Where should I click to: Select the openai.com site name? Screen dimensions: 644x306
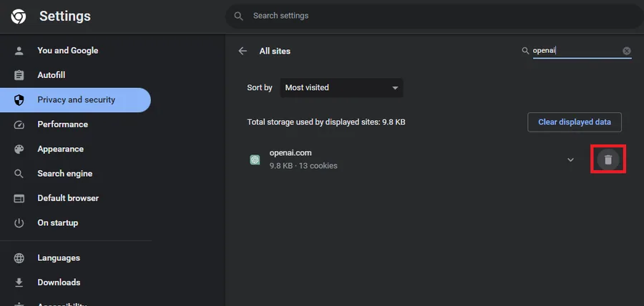[x=291, y=152]
